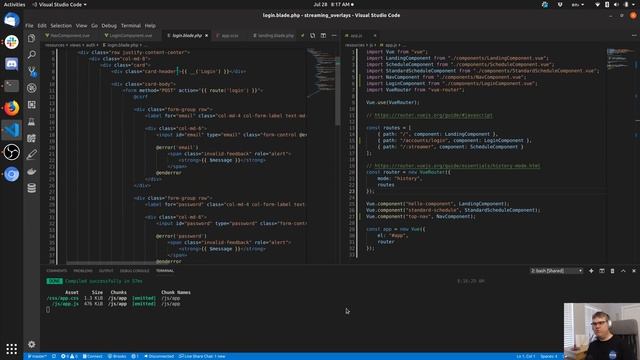Open More Actions ellipsis in left editor group
The width and height of the screenshot is (640, 360).
coord(334,36)
